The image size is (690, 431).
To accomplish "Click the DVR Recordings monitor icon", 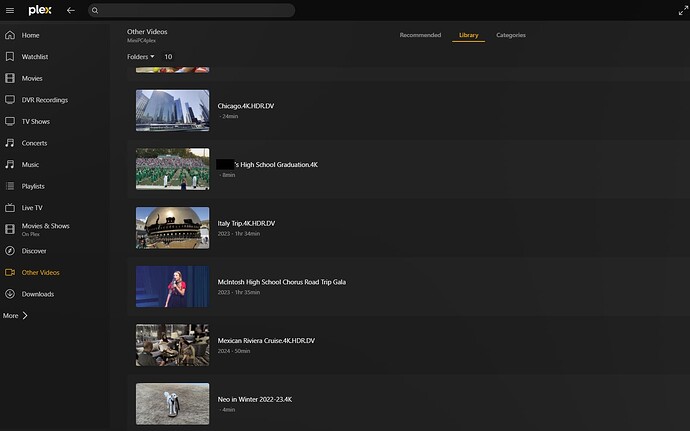I will click(10, 99).
